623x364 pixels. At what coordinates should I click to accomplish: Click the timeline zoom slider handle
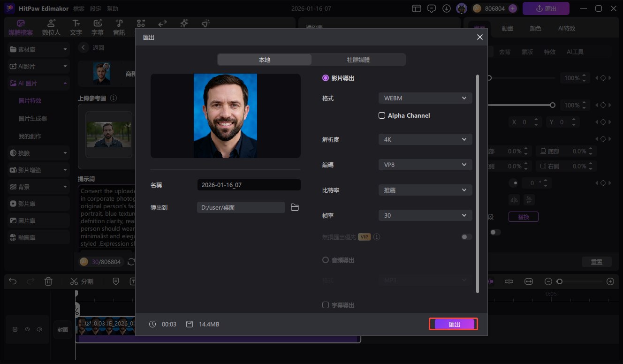tap(559, 281)
